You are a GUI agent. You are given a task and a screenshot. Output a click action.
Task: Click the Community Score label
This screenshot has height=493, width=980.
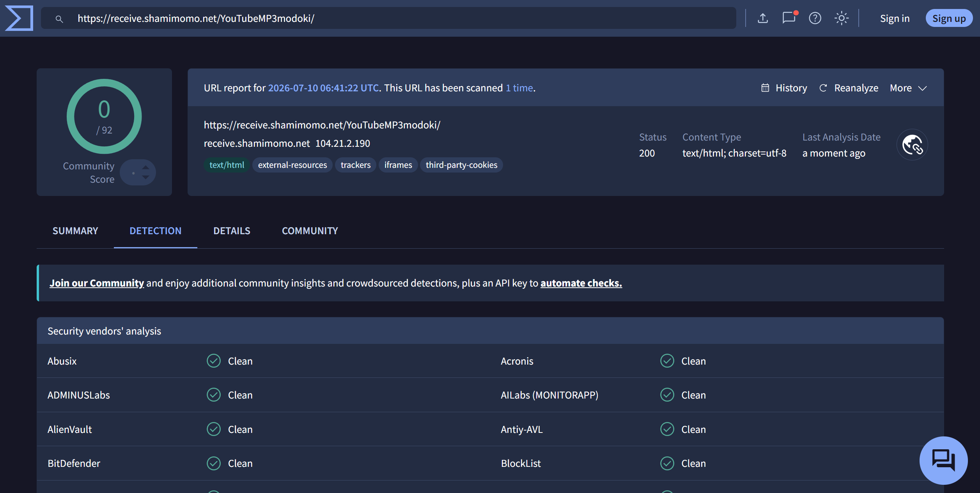(x=89, y=173)
